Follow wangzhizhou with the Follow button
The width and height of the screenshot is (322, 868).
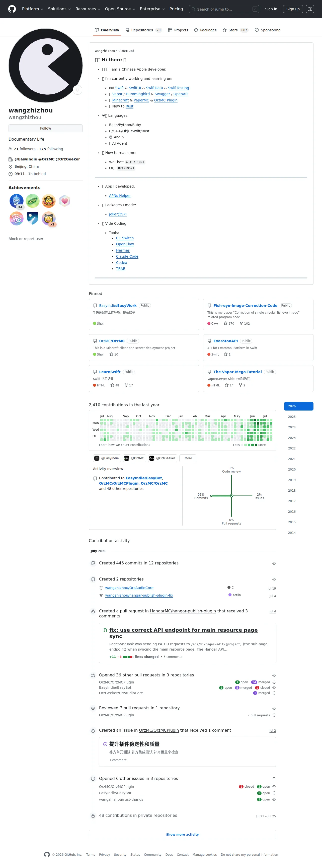(45, 128)
